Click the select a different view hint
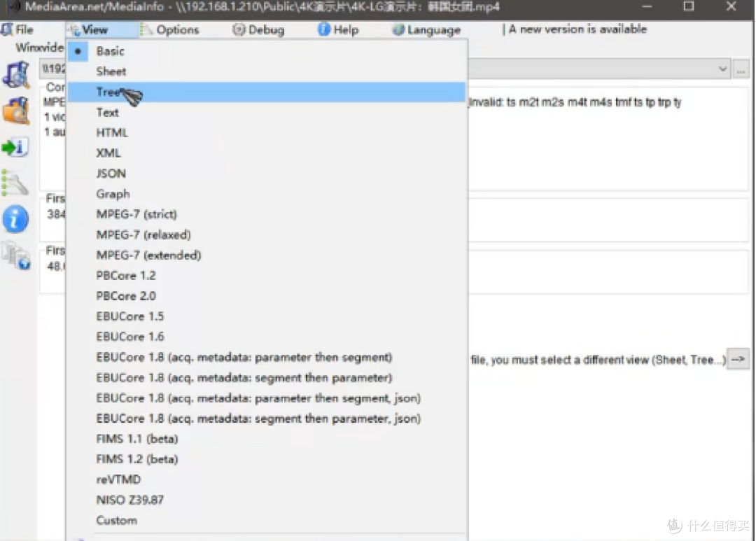The height and width of the screenshot is (541, 756). click(598, 360)
